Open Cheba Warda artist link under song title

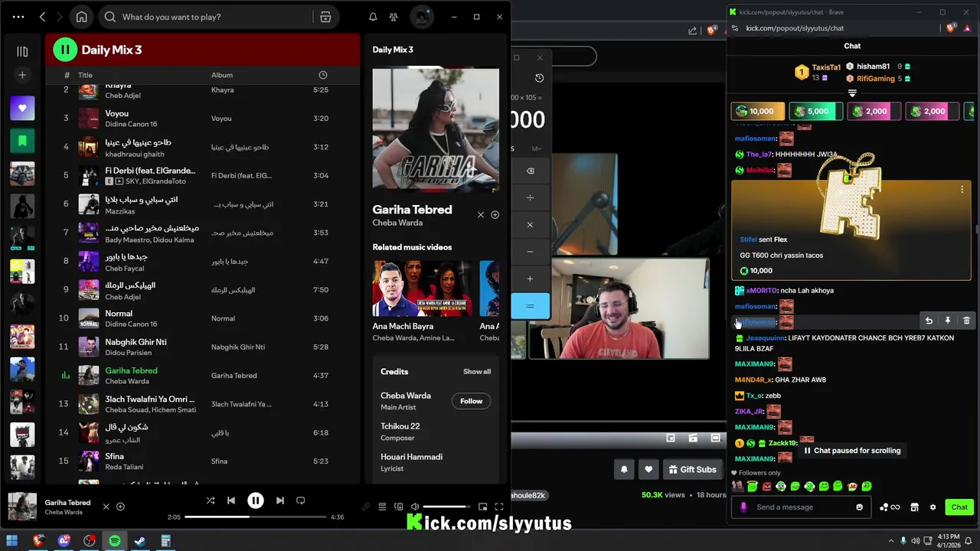point(397,223)
